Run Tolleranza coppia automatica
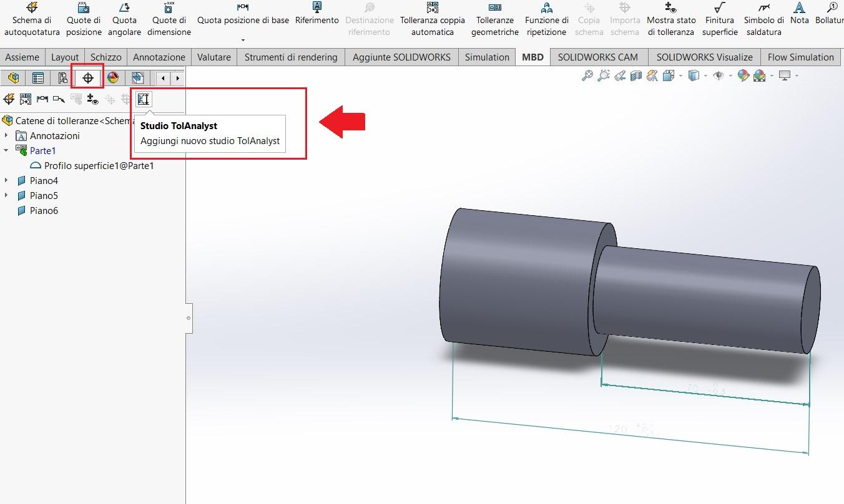This screenshot has width=844, height=504. pyautogui.click(x=433, y=19)
